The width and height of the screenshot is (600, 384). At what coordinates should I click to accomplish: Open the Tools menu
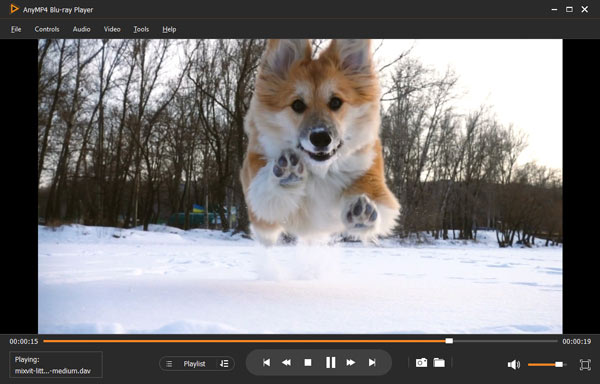141,29
